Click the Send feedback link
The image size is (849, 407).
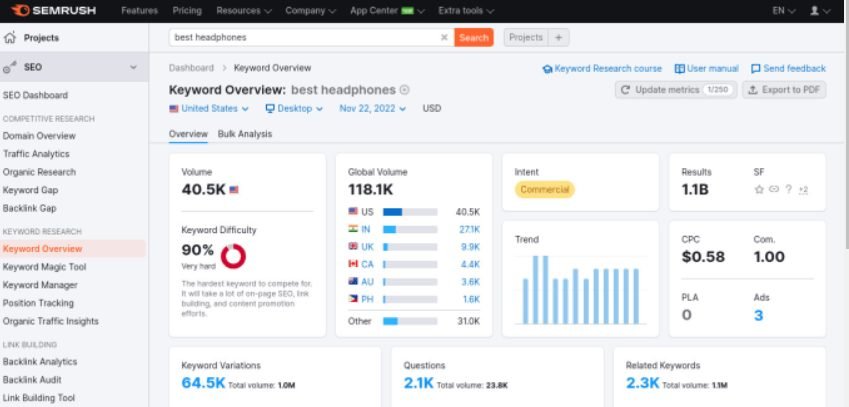click(x=788, y=69)
